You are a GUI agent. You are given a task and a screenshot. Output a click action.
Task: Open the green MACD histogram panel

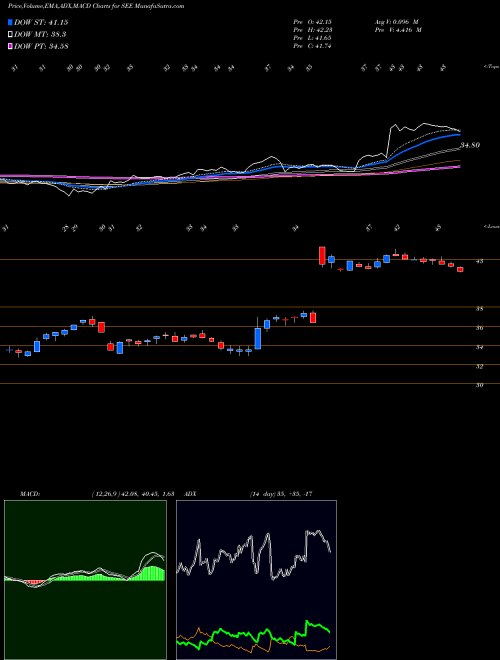(x=85, y=580)
